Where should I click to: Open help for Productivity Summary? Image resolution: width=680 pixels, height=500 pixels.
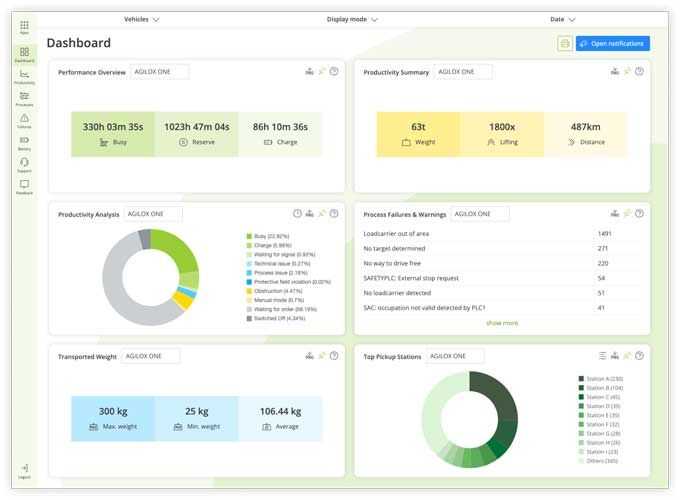coord(639,72)
